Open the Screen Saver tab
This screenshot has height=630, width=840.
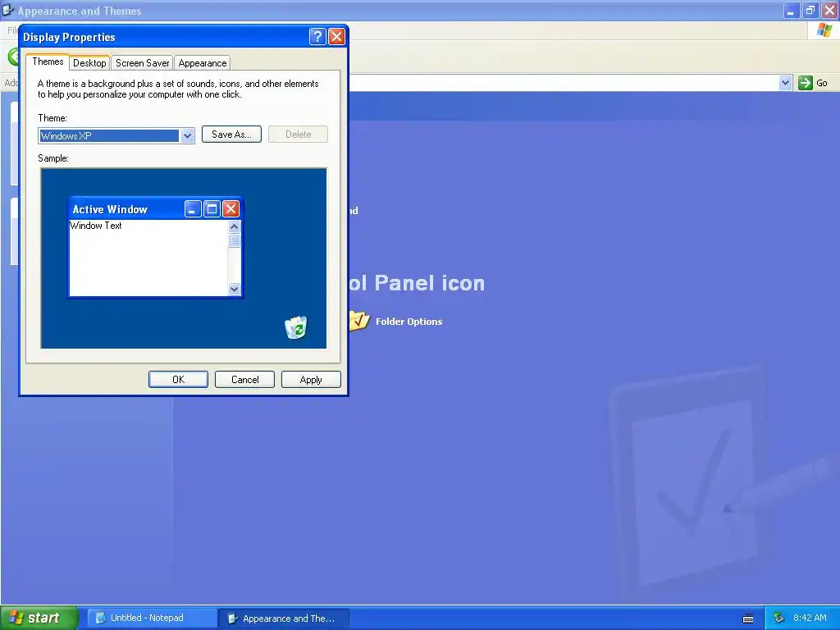coord(142,63)
